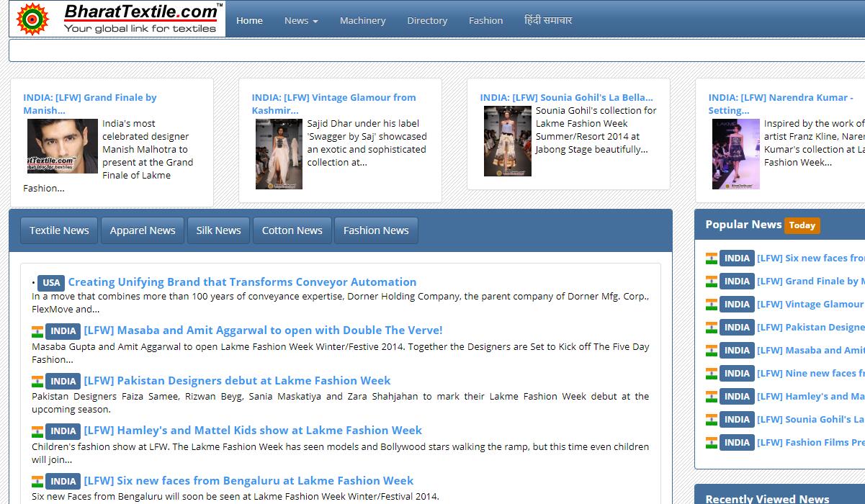Open the Home menu item
Viewport: 865px width, 504px height.
click(249, 20)
